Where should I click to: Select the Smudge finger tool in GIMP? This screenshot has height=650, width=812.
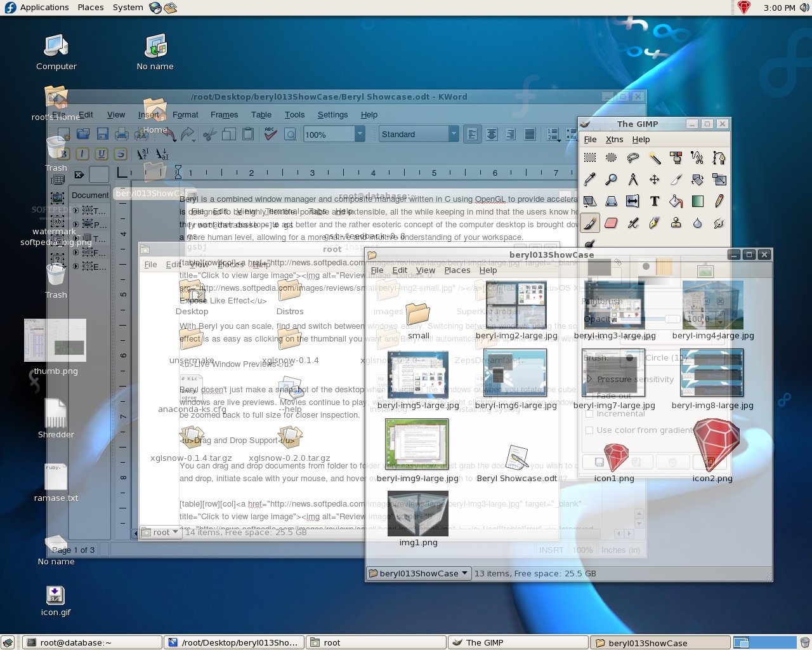pos(719,223)
